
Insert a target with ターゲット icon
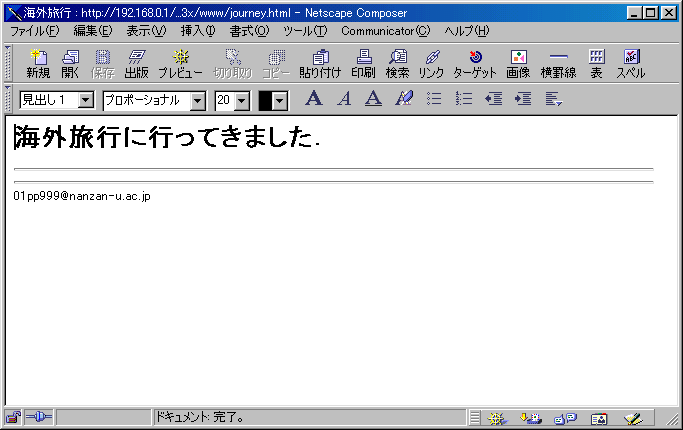pos(475,64)
